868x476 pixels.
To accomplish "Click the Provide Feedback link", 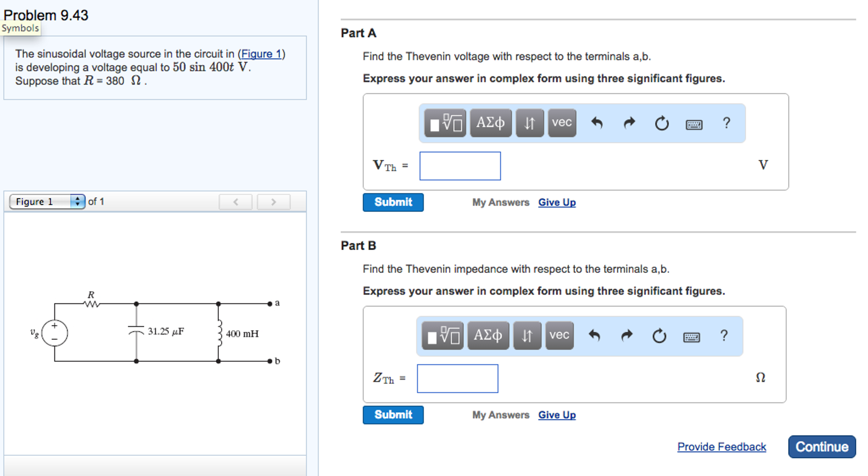I will 721,447.
